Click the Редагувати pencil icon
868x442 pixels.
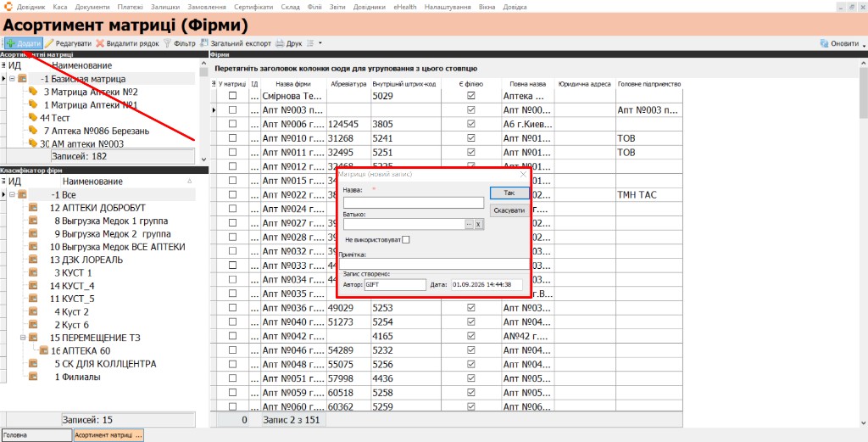(49, 43)
